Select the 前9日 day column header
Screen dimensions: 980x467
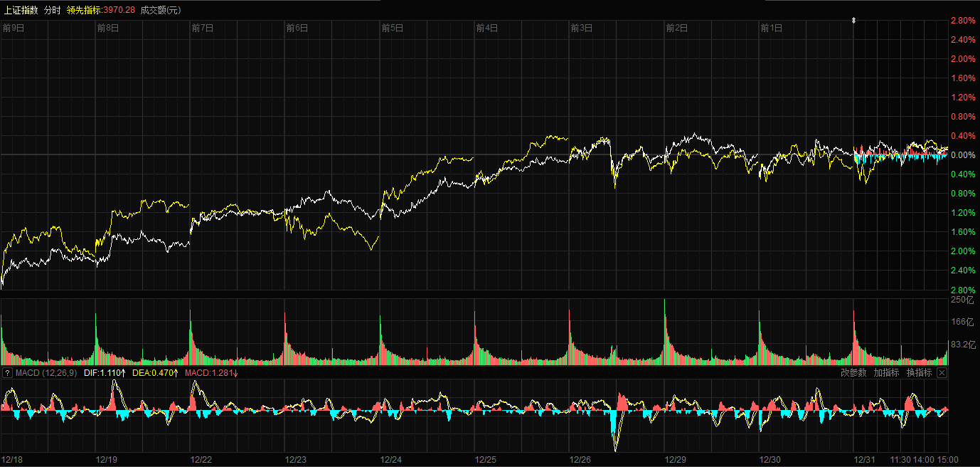tap(14, 28)
